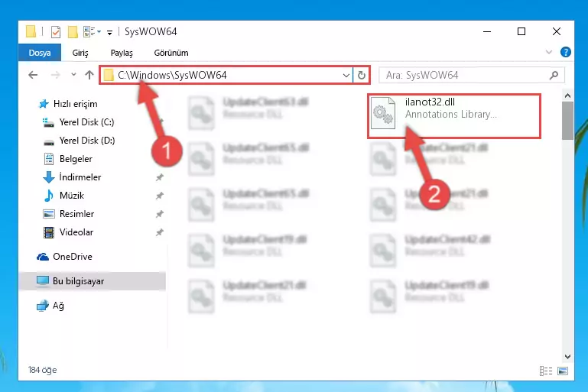Unpin İndirmeler using its pin icon
Screen dimensions: 588x392
[x=160, y=177]
